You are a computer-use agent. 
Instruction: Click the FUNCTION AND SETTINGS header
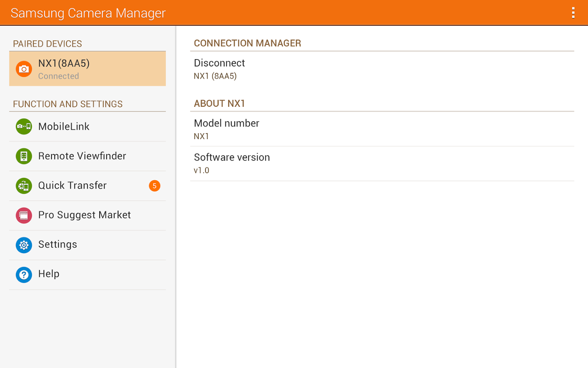coord(68,104)
